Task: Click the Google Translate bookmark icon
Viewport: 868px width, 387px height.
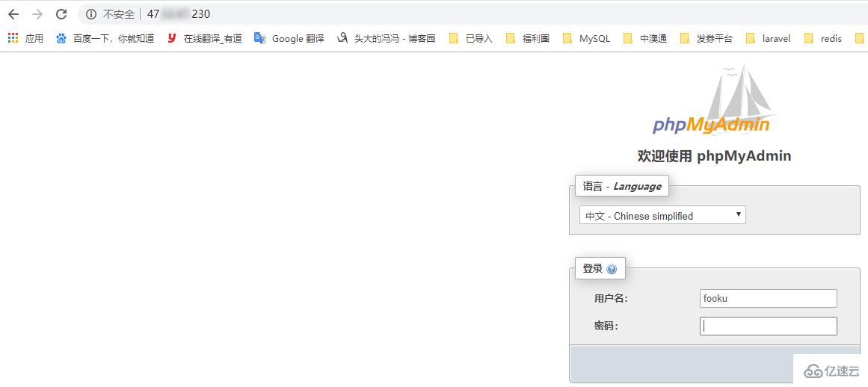Action: click(259, 38)
